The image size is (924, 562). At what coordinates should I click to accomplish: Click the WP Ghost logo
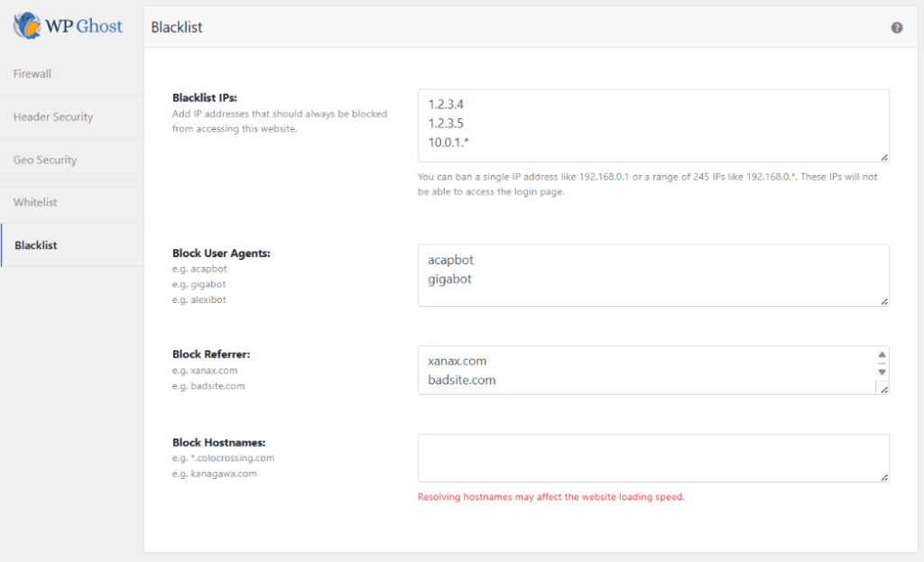pos(68,25)
